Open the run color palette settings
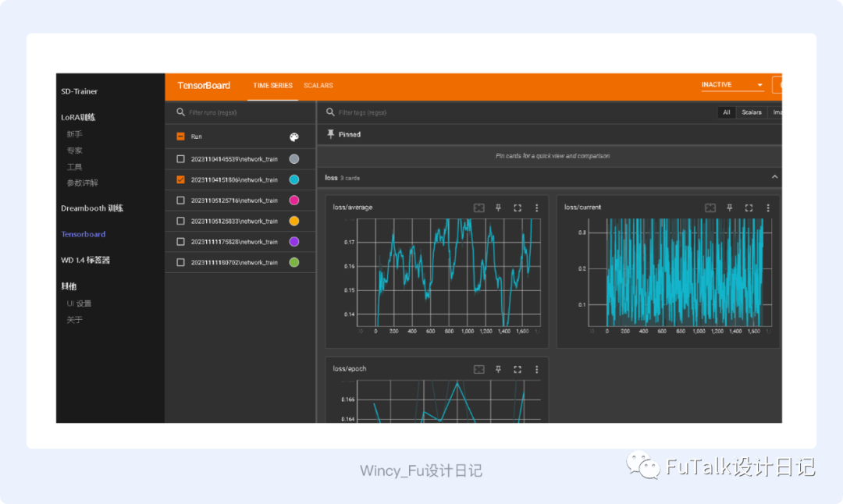Image resolution: width=843 pixels, height=504 pixels. click(x=294, y=137)
